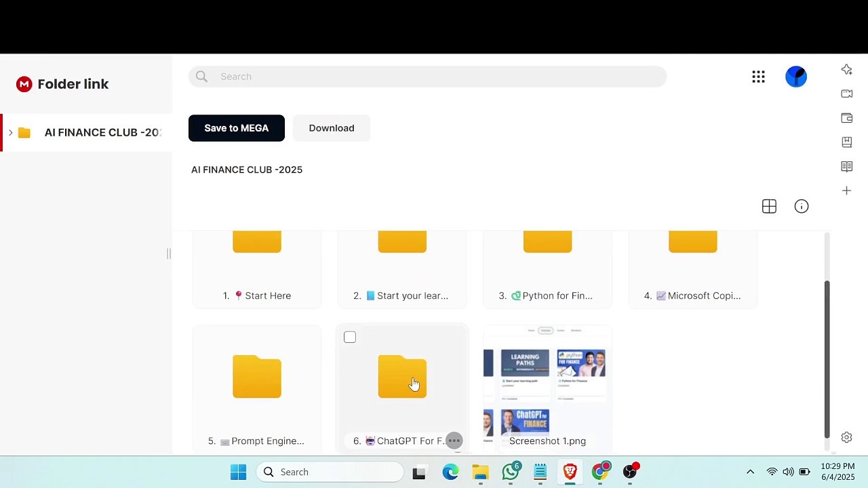Show hidden system tray icons chevron

pos(750,472)
